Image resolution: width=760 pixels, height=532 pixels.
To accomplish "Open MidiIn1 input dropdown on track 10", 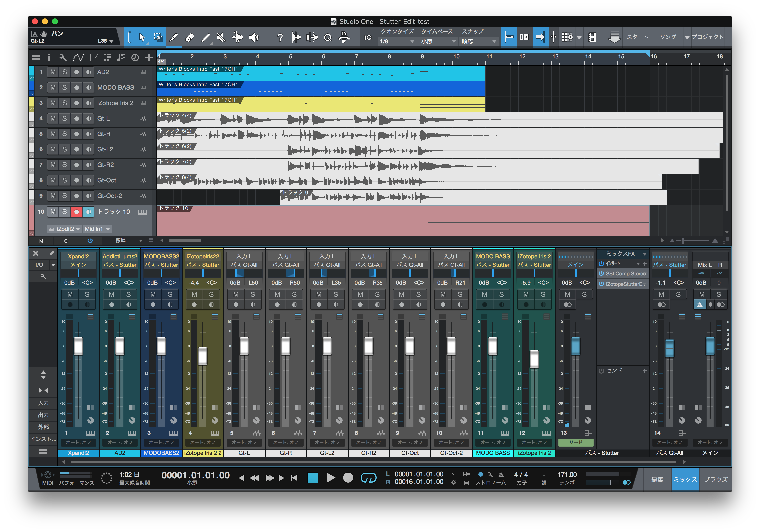I will tap(97, 229).
